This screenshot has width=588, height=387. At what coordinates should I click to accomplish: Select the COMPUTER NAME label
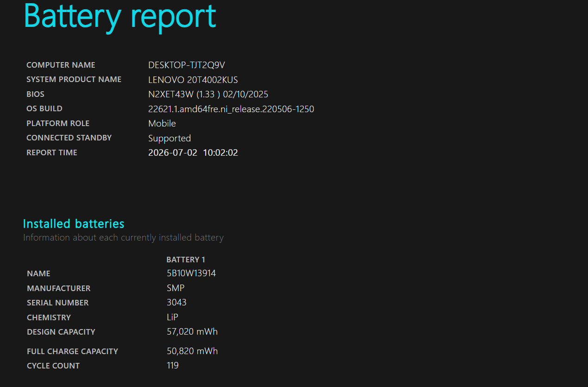(61, 65)
